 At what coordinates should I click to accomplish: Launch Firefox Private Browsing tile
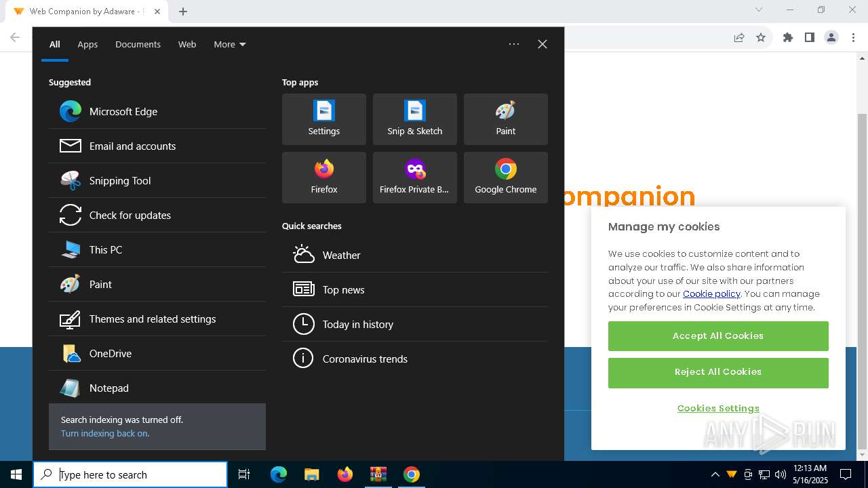coord(415,178)
